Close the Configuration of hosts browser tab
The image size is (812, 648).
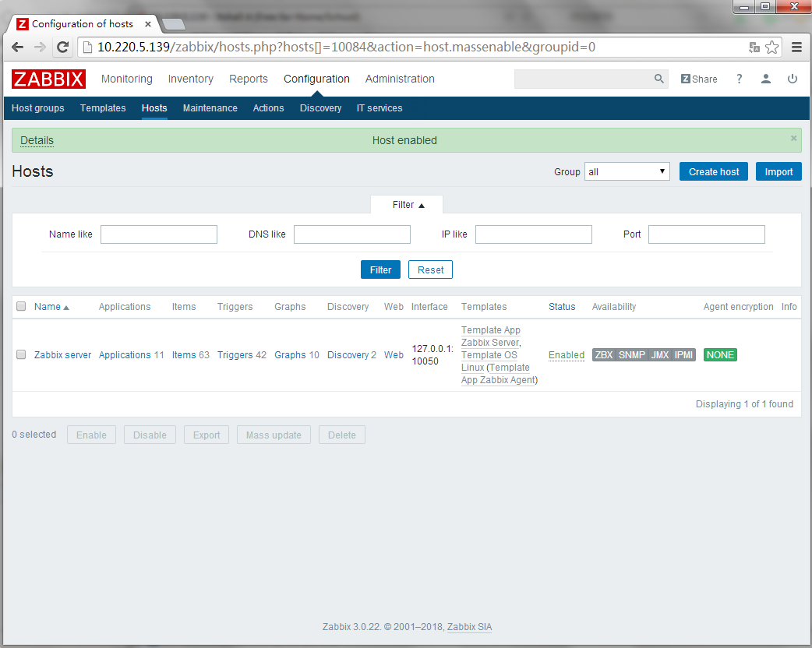coord(147,24)
